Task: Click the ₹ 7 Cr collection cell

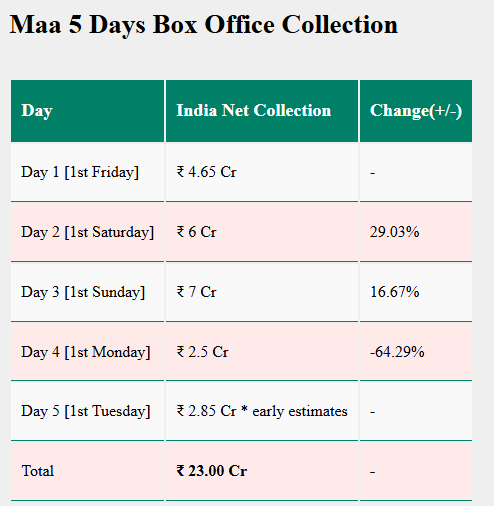Action: [x=262, y=292]
